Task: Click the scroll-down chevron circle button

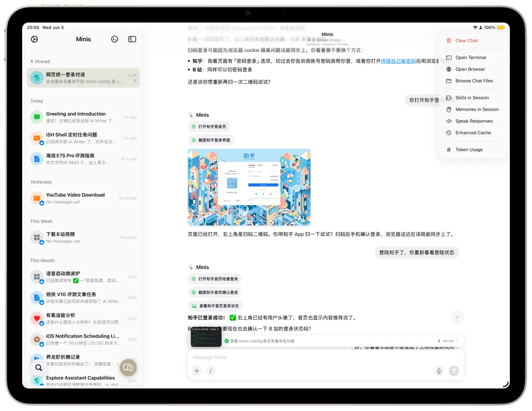Action: (x=457, y=317)
